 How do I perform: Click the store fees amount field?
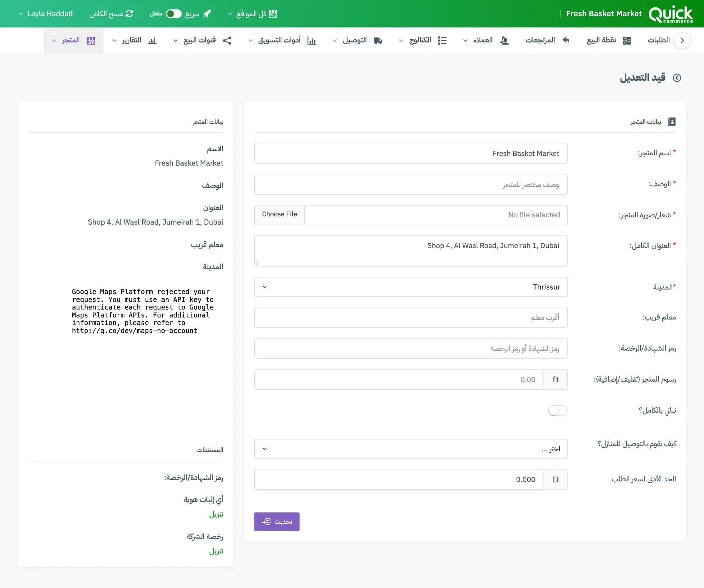tap(399, 379)
